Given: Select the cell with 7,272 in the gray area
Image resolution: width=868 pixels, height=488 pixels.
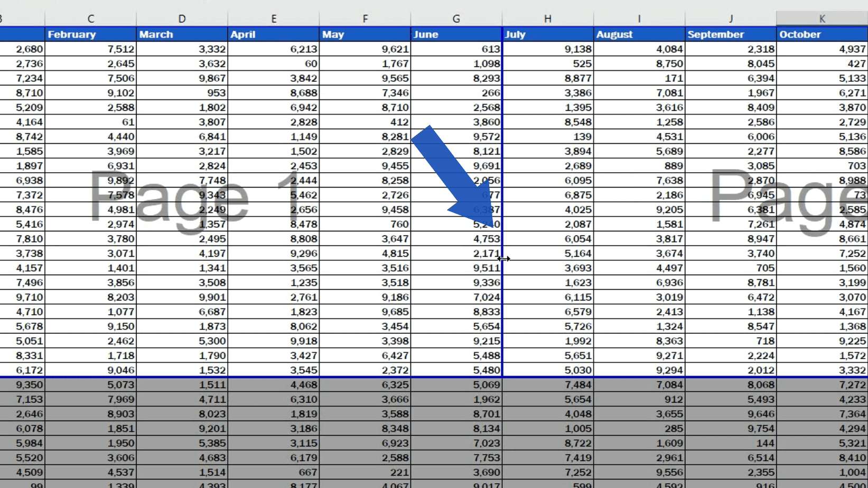Looking at the screenshot, I should point(822,384).
